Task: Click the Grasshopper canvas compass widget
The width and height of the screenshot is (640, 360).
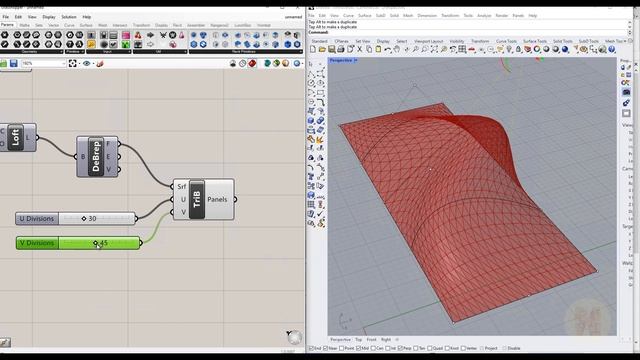Action: (294, 338)
